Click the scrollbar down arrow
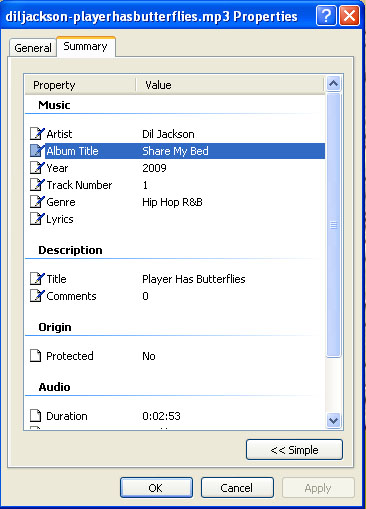The height and width of the screenshot is (509, 366). (334, 420)
